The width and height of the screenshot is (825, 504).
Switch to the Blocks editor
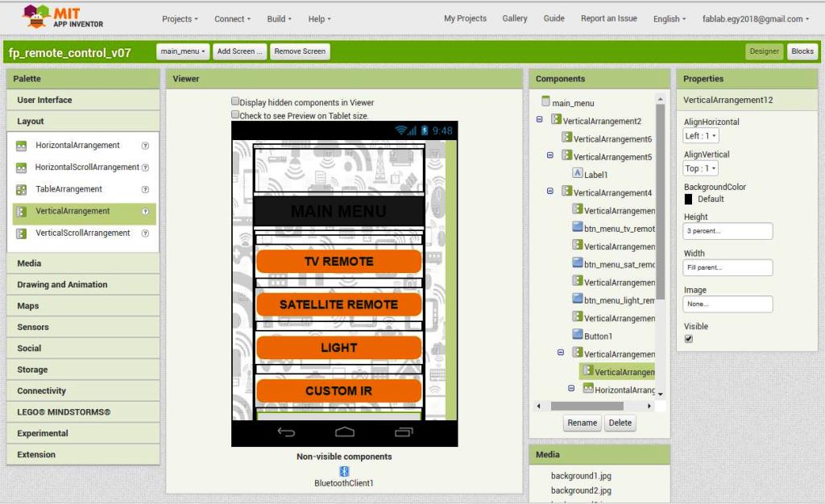click(802, 52)
